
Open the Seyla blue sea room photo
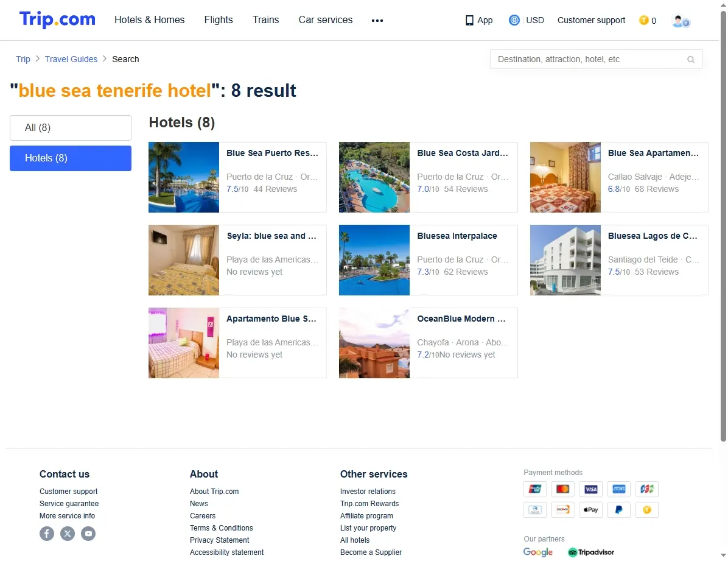184,260
